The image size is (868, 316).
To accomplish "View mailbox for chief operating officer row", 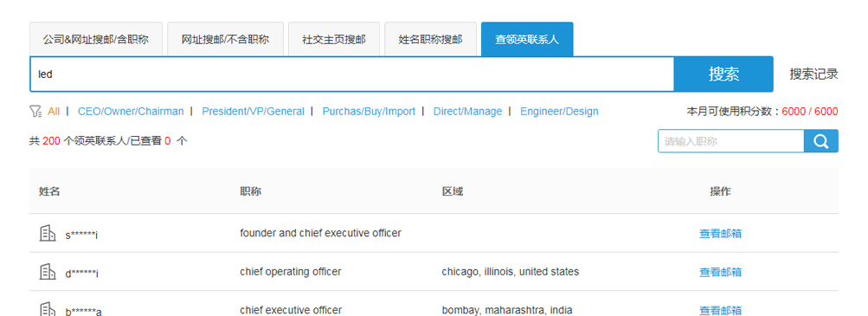I will coord(720,273).
